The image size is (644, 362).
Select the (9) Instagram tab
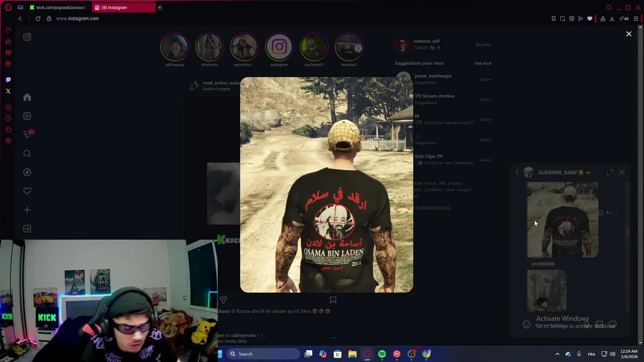coord(123,8)
